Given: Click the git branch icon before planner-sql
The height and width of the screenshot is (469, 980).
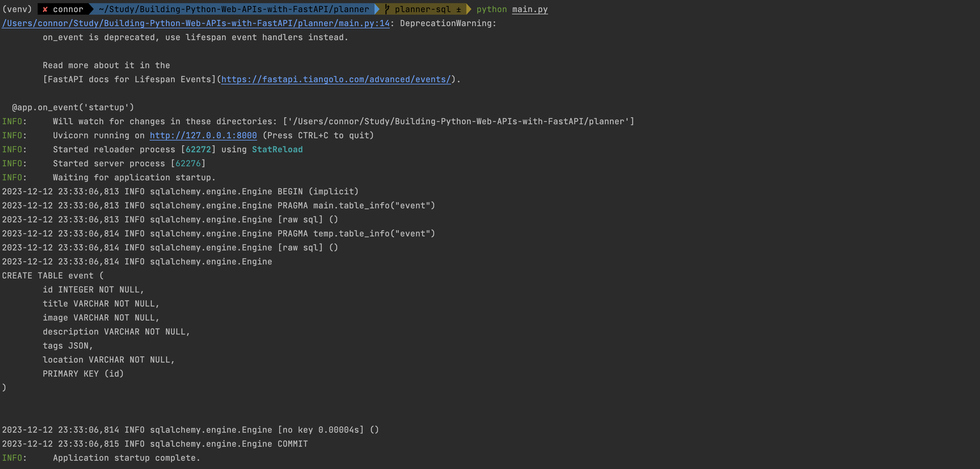Looking at the screenshot, I should click(x=387, y=9).
